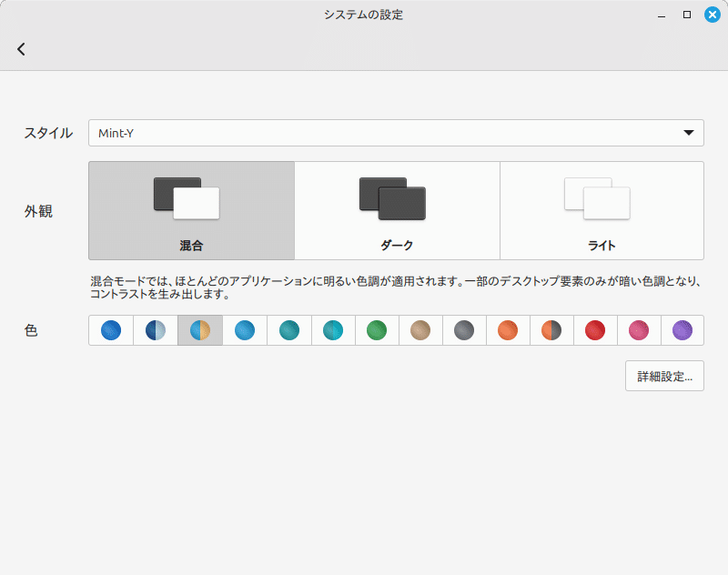Select the 混合 appearance option

[191, 211]
